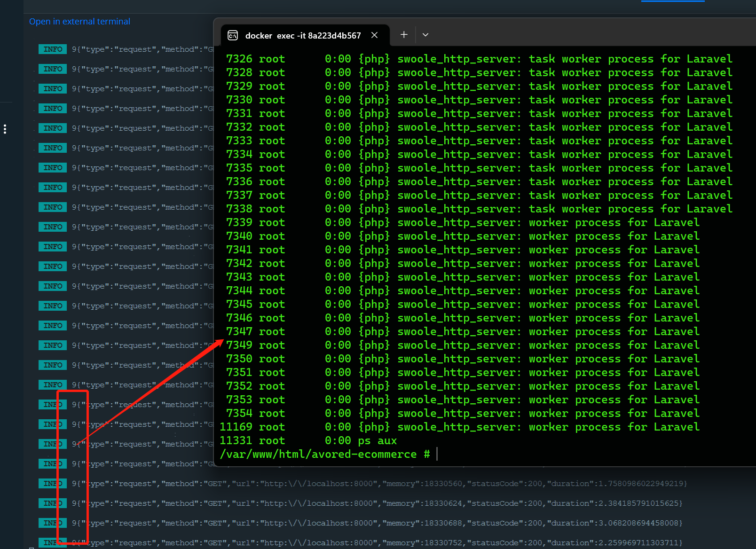Screen dimensions: 756x549
Task: Open 'Open in external terminal' link
Action: pyautogui.click(x=79, y=21)
